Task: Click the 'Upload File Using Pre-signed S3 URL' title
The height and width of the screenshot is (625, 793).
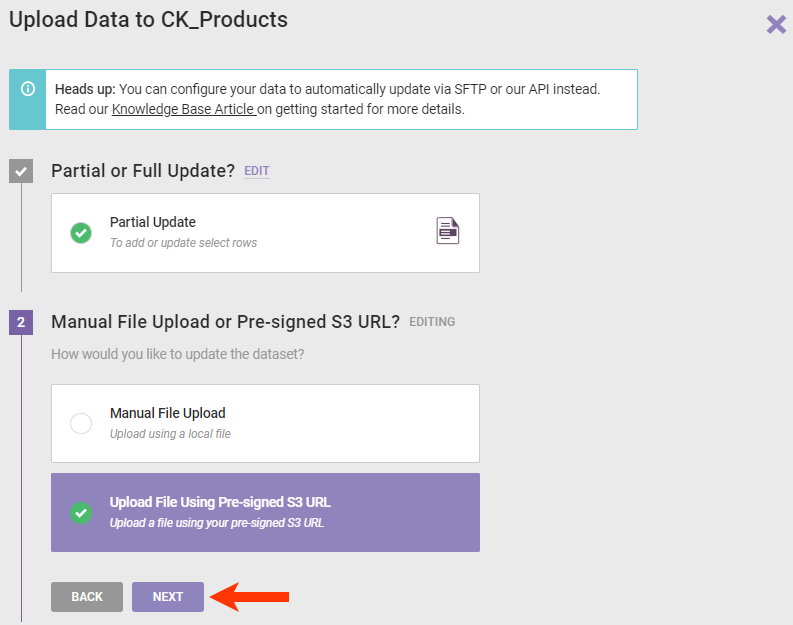Action: (x=220, y=502)
